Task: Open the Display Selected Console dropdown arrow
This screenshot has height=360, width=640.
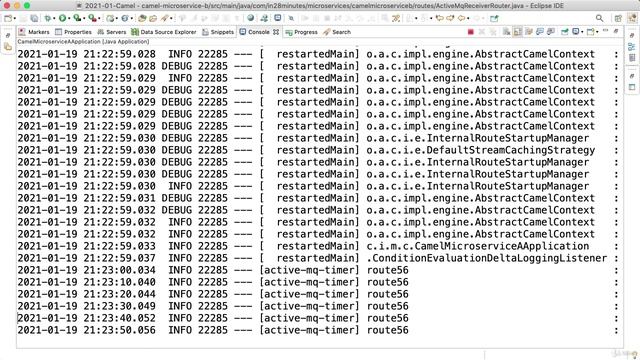Action: pyautogui.click(x=582, y=32)
